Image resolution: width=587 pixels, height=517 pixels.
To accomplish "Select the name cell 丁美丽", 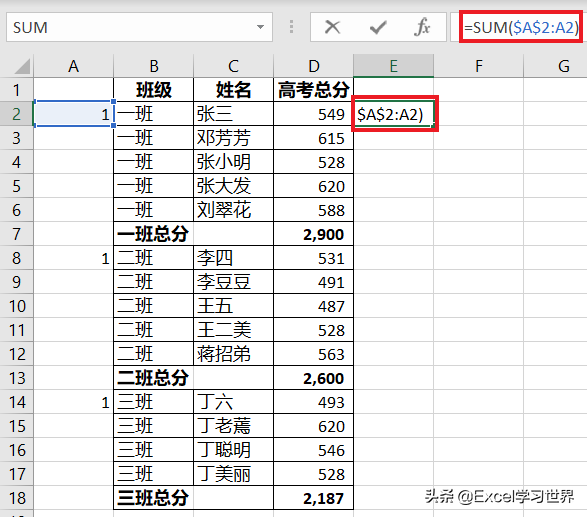I will (233, 474).
